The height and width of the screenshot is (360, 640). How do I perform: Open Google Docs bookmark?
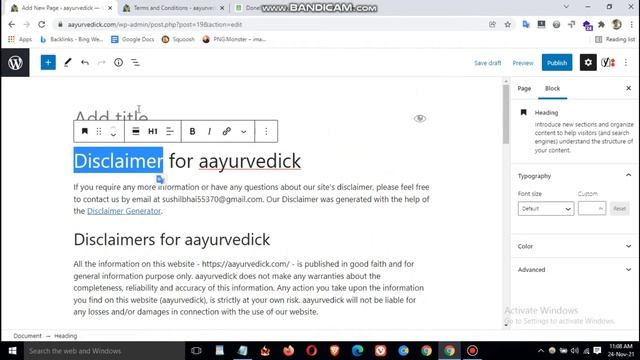(133, 39)
